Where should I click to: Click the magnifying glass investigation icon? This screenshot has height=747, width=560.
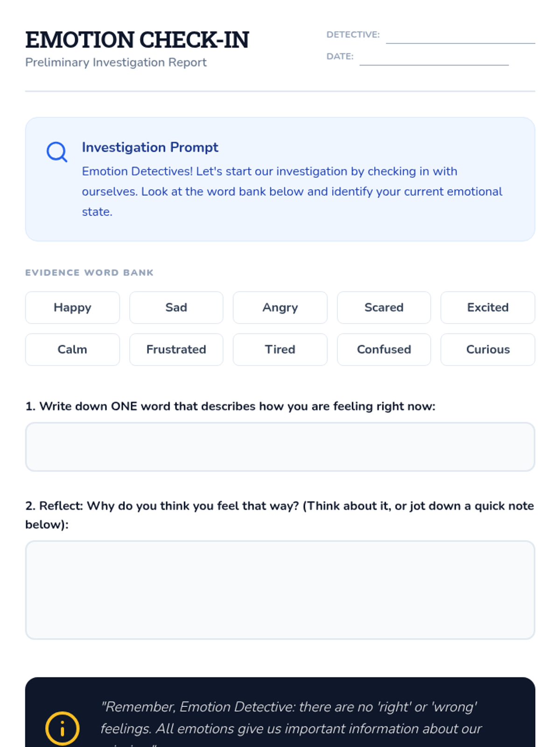click(x=56, y=152)
